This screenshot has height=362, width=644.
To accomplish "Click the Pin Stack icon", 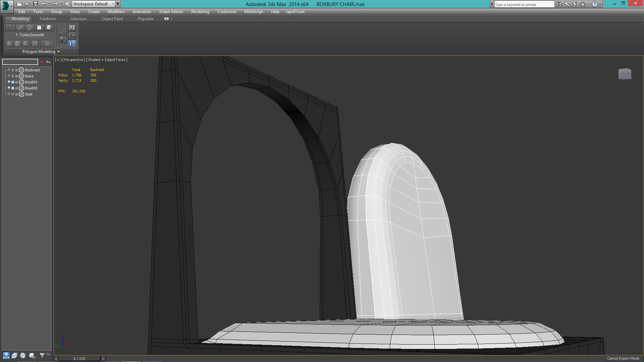I will pos(72,36).
